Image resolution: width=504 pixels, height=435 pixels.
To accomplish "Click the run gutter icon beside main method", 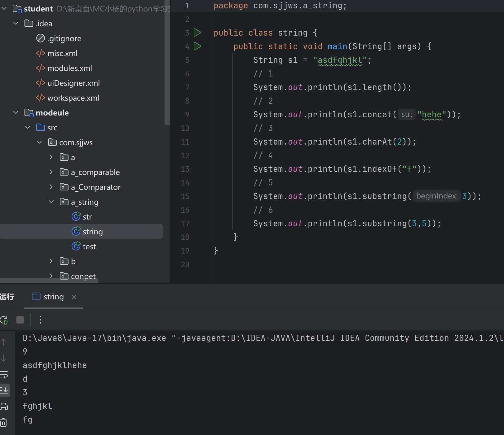I will click(x=197, y=46).
